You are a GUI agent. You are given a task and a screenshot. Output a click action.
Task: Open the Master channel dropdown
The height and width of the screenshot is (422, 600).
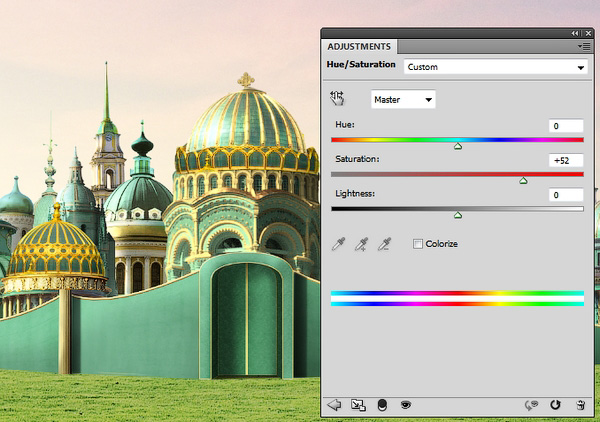point(403,99)
